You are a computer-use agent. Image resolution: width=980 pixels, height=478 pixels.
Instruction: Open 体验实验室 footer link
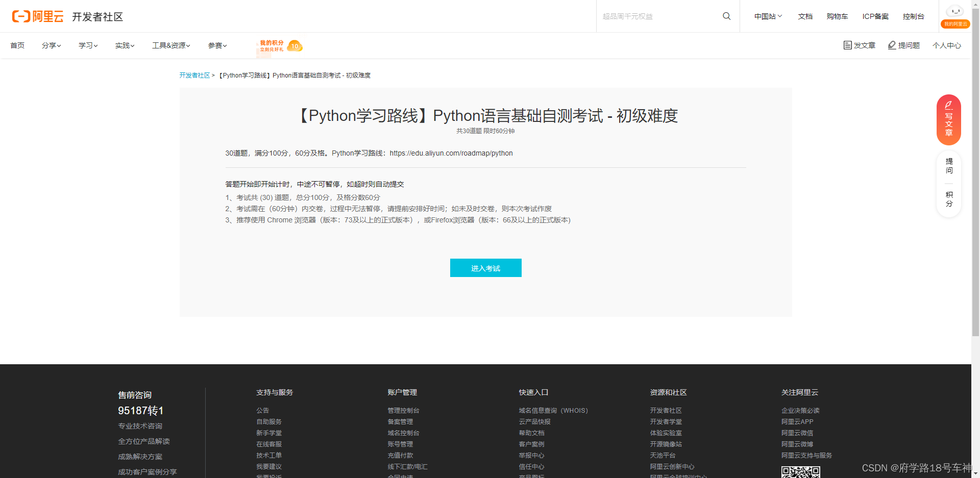pyautogui.click(x=666, y=433)
